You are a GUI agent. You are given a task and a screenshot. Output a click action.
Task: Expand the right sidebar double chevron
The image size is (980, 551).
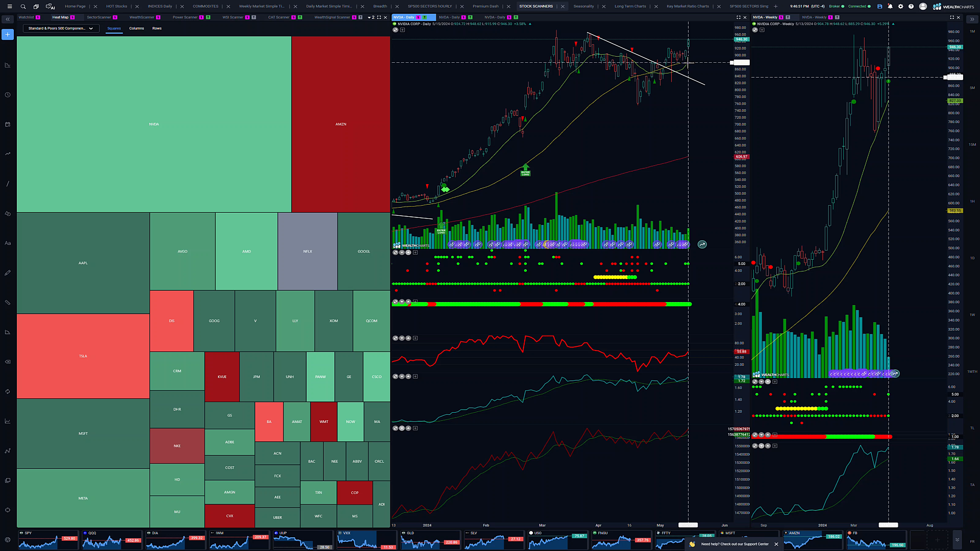point(972,19)
